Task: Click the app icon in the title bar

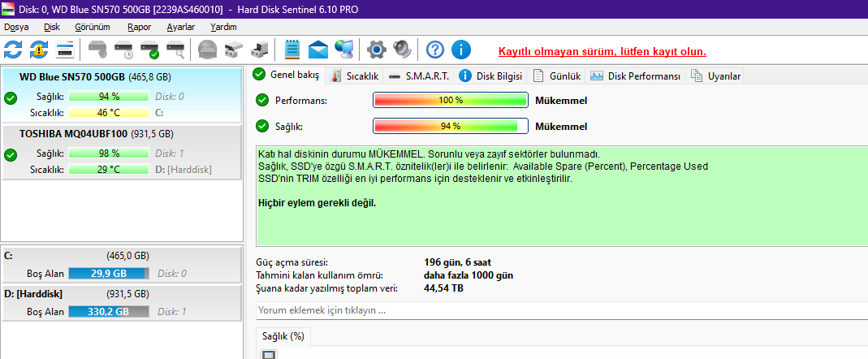Action: click(x=10, y=10)
